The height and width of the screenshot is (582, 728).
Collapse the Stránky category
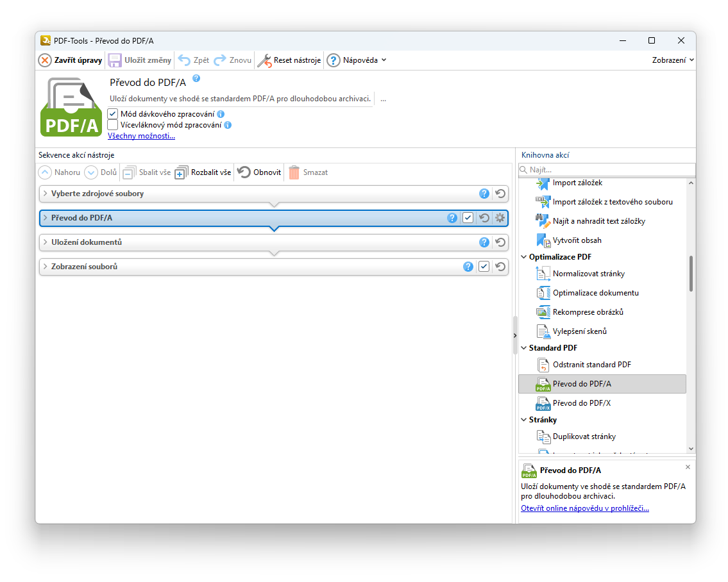pyautogui.click(x=524, y=420)
